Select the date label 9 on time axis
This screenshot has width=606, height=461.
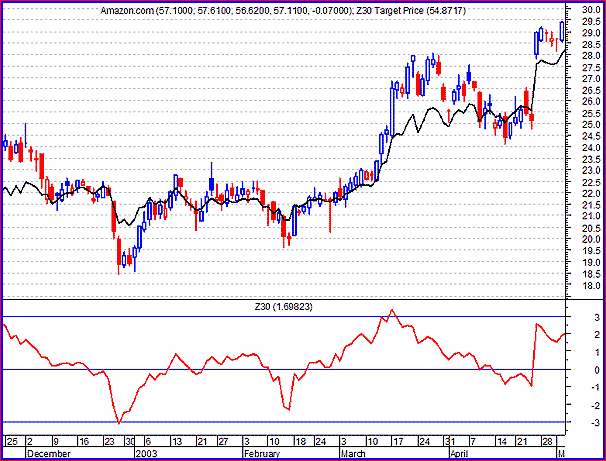(x=55, y=441)
